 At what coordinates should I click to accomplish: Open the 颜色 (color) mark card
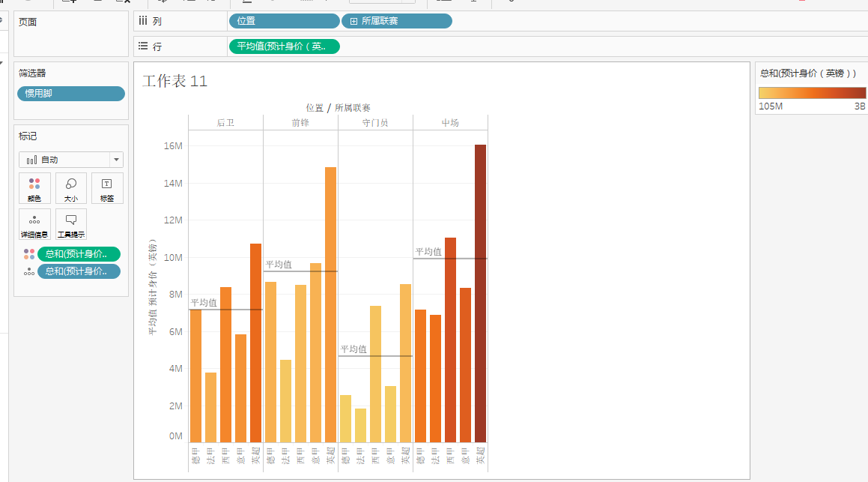click(34, 188)
